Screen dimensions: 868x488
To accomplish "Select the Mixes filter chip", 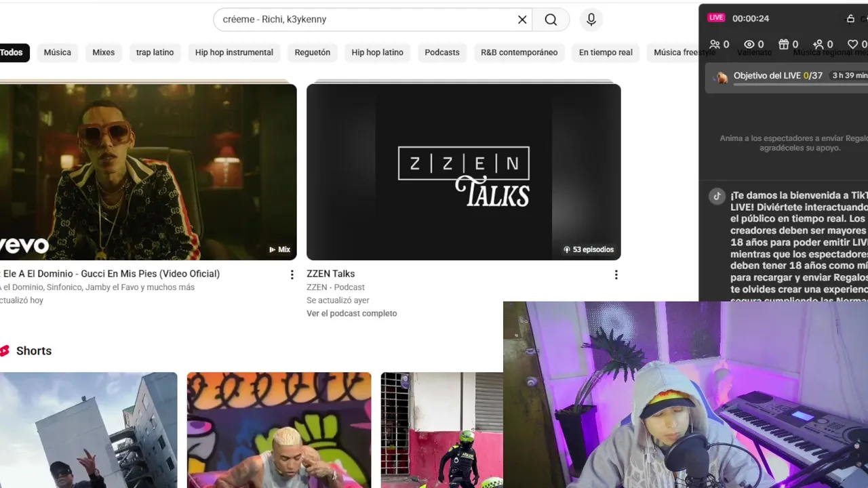I will [x=104, y=52].
